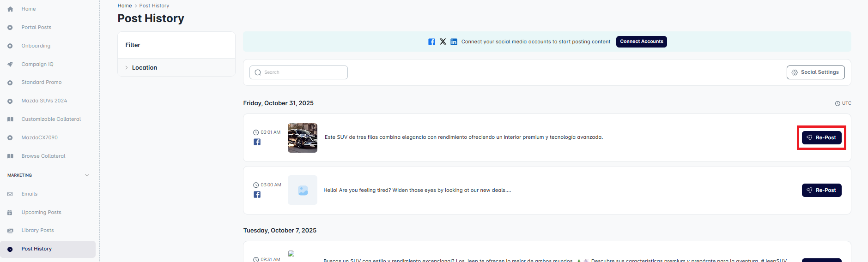This screenshot has width=868, height=262.
Task: Expand the Location filter
Action: (144, 68)
